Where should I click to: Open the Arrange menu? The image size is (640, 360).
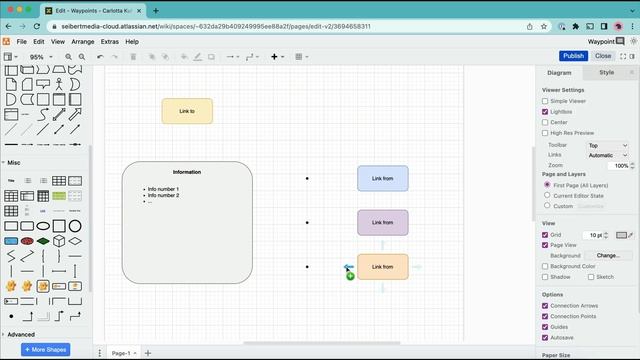(83, 42)
